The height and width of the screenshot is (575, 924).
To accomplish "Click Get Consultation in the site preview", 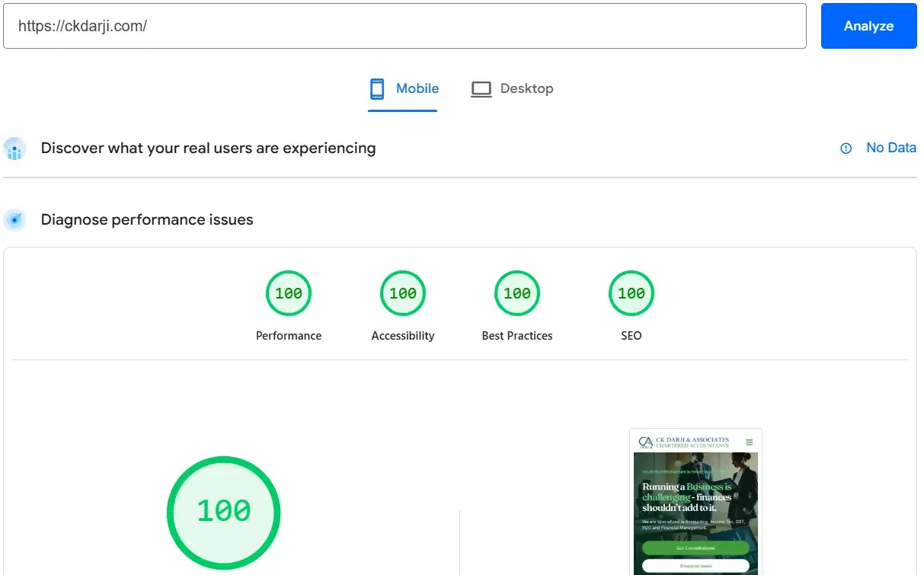I will click(695, 548).
